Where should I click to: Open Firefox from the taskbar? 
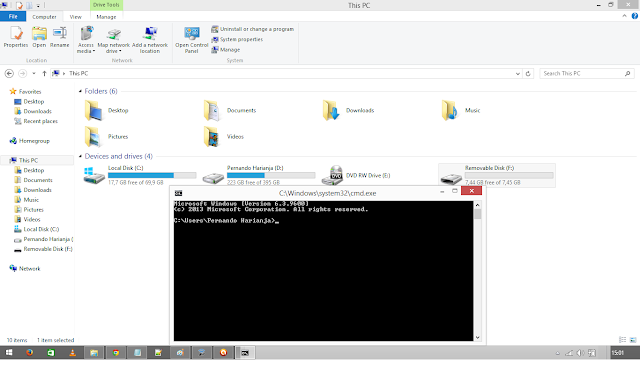click(29, 353)
